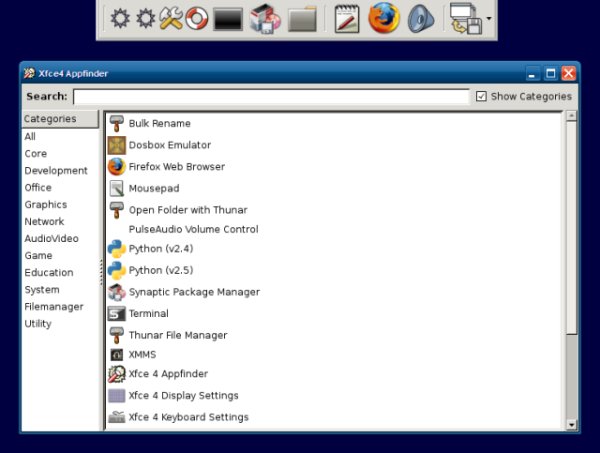The height and width of the screenshot is (453, 600).
Task: Launch the black terminal screen icon in panel
Action: tap(228, 19)
